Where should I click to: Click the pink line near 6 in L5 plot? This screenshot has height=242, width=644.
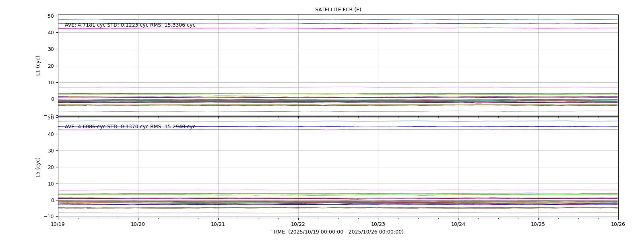[338, 190]
